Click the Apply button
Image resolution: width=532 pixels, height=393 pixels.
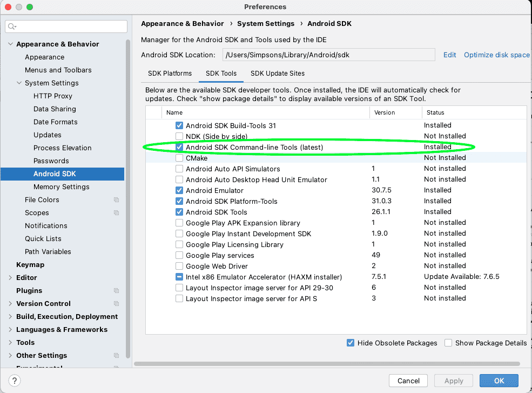tap(454, 381)
